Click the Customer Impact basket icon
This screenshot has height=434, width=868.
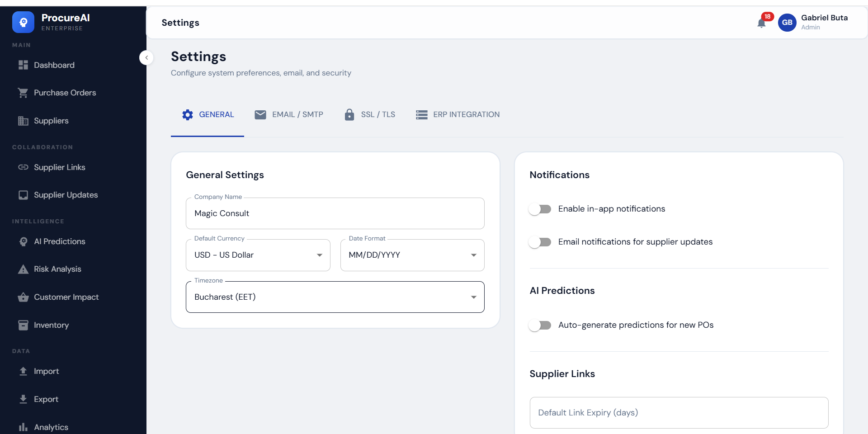point(23,297)
